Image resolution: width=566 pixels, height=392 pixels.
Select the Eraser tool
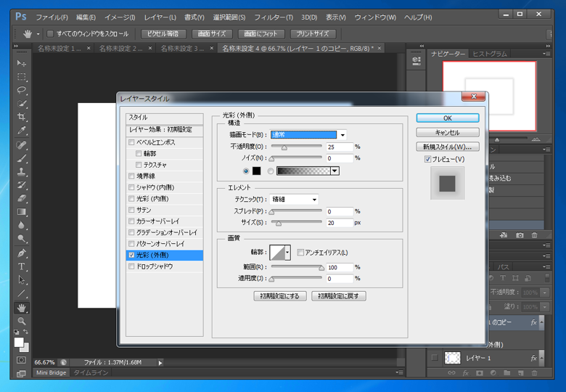pos(22,198)
